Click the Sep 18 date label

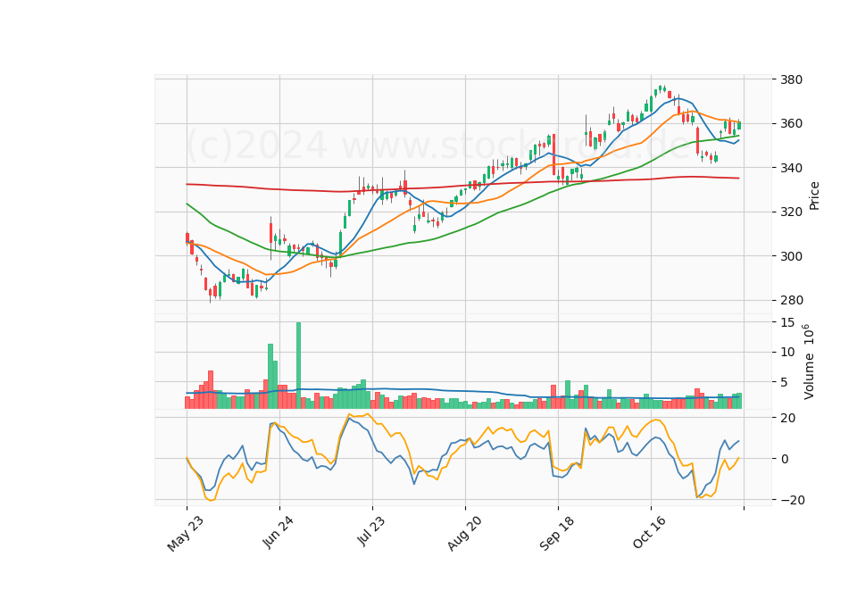557,533
